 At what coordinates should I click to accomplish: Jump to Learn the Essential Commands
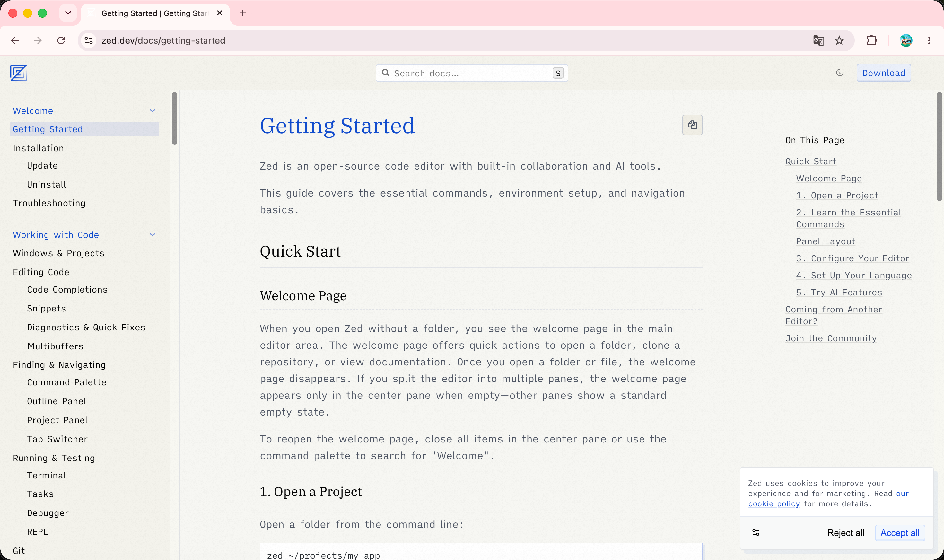point(849,218)
